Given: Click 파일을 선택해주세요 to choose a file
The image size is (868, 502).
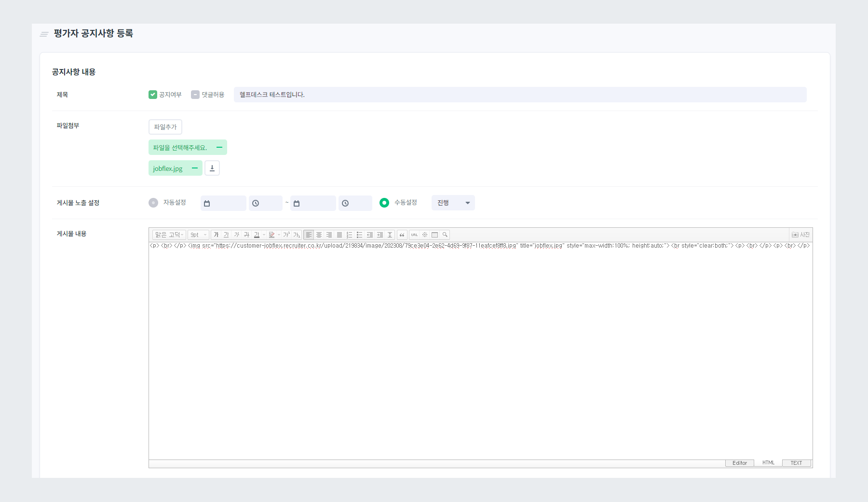Looking at the screenshot, I should pyautogui.click(x=180, y=148).
